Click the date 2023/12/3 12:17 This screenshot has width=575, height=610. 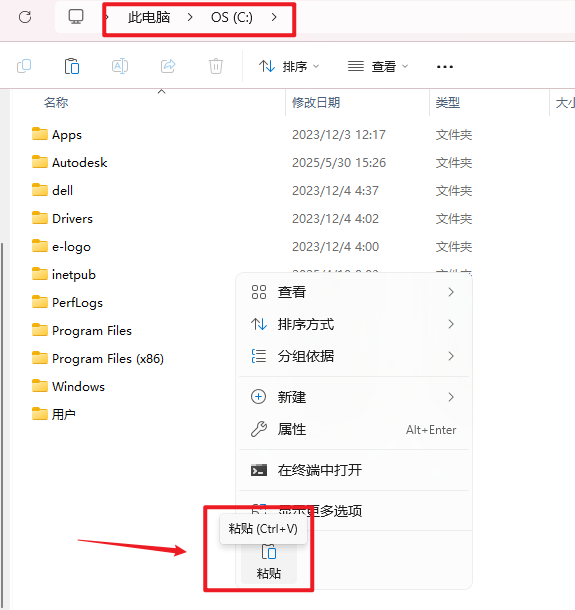tap(339, 135)
